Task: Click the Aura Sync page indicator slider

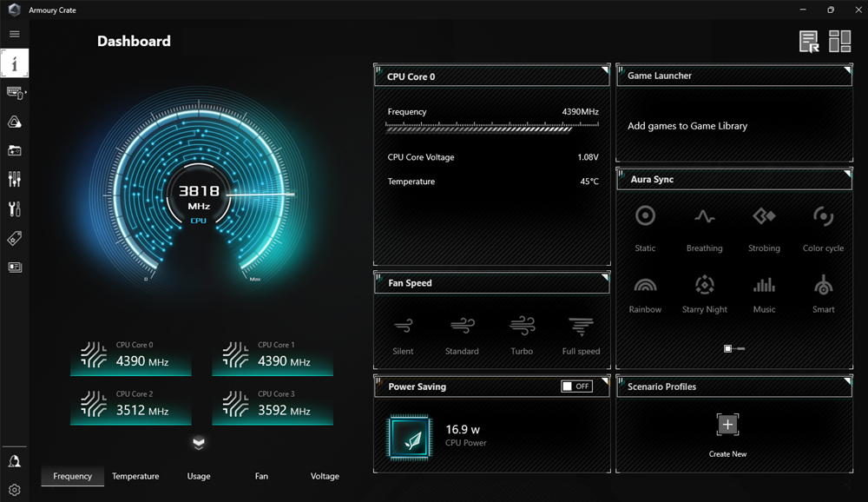Action: point(734,348)
